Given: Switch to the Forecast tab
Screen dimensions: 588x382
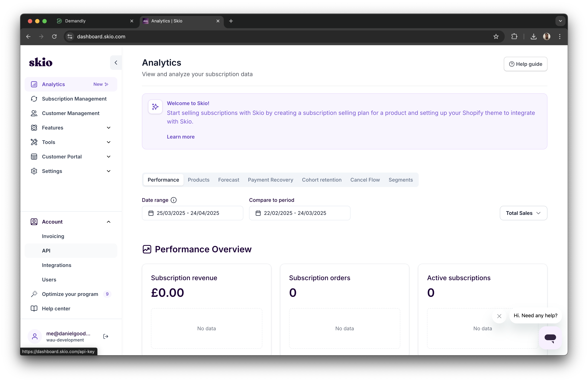Looking at the screenshot, I should click(228, 180).
